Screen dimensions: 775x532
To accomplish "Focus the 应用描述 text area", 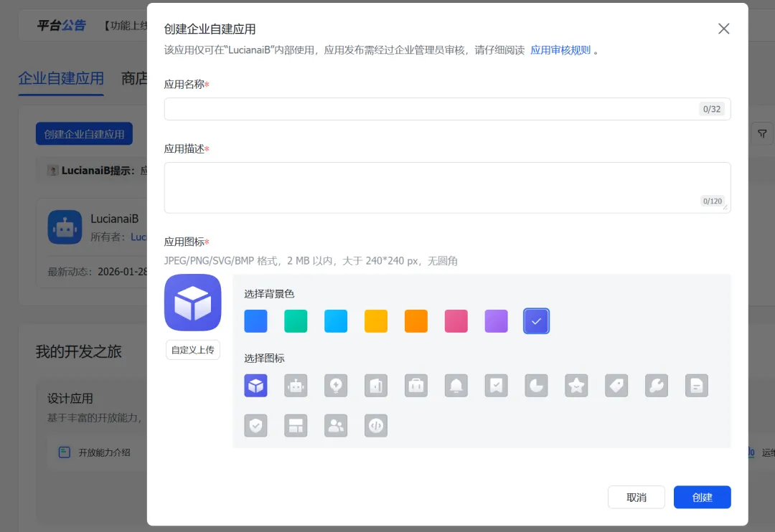I will pyautogui.click(x=447, y=188).
